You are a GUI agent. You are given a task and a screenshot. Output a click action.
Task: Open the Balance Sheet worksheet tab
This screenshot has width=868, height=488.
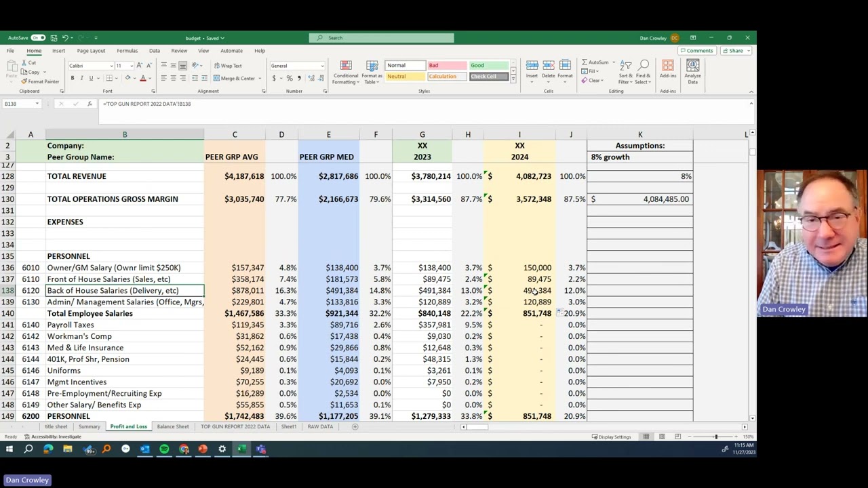point(173,427)
